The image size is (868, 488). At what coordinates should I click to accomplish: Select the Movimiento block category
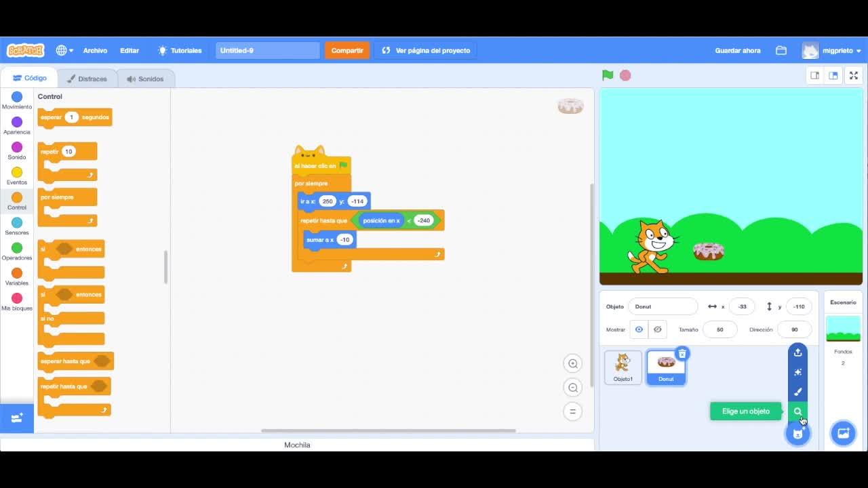coord(17,101)
